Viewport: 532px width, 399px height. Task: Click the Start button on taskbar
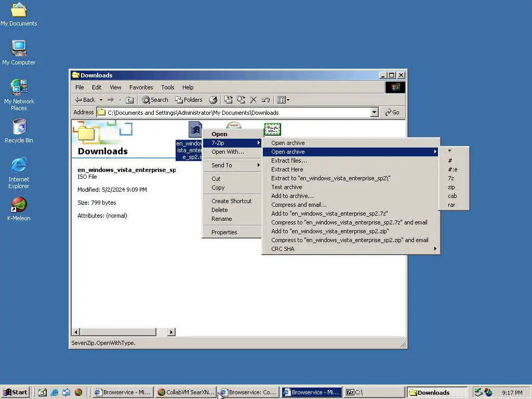coord(15,392)
